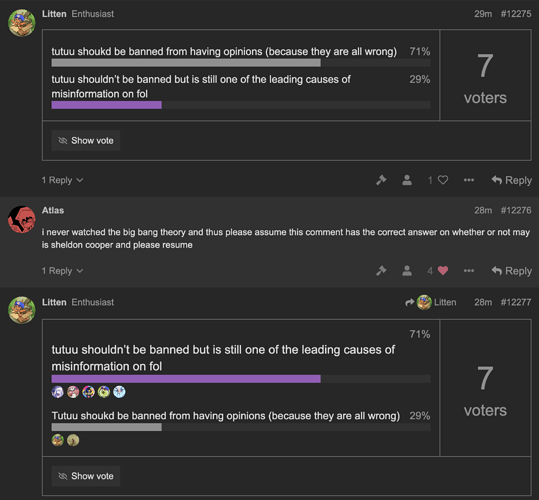Click first voter avatar under the purple bar

[x=58, y=392]
